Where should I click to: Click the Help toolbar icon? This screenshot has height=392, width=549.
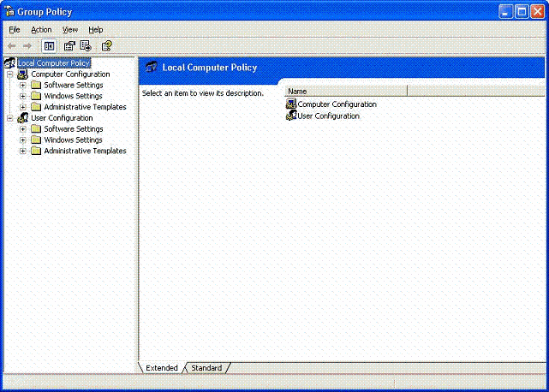pos(106,46)
